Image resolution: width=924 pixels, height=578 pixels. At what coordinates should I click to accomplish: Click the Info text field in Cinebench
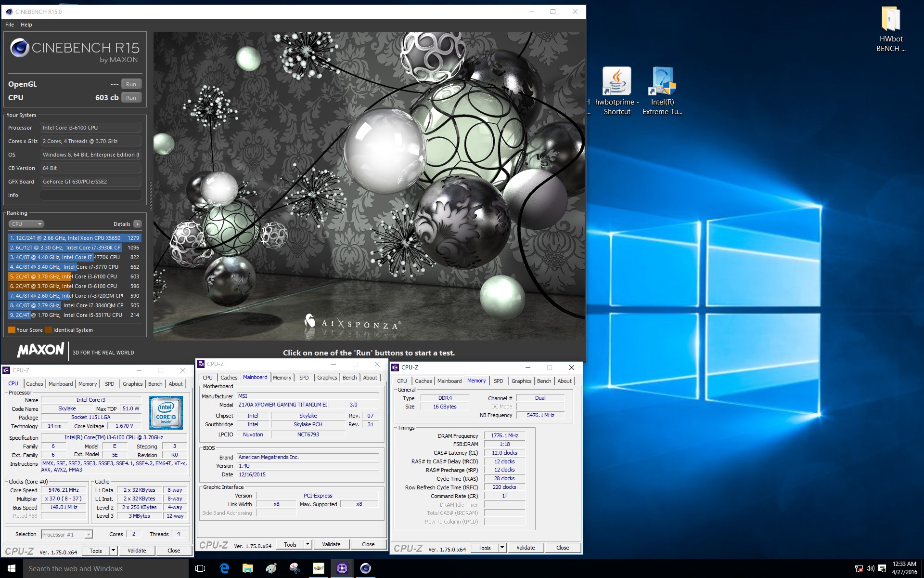coord(91,195)
